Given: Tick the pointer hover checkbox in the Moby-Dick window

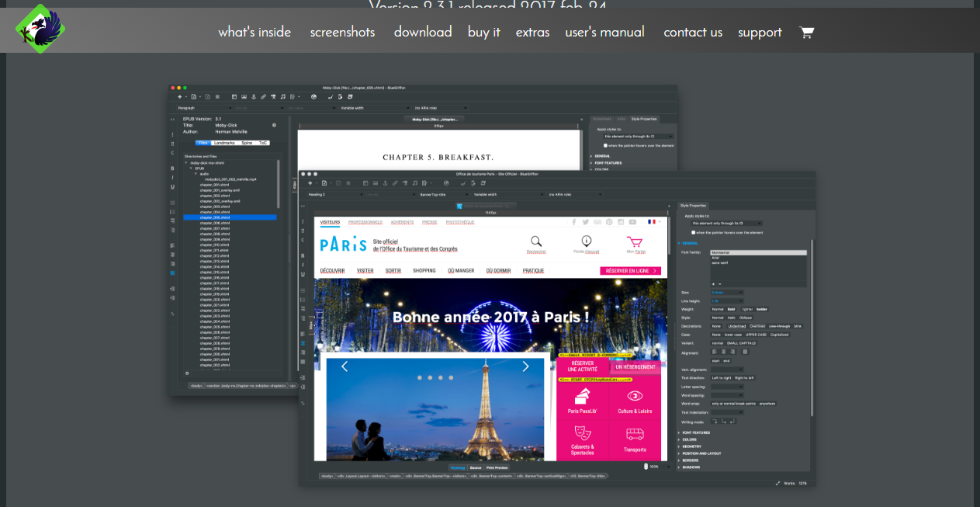Looking at the screenshot, I should tap(606, 145).
